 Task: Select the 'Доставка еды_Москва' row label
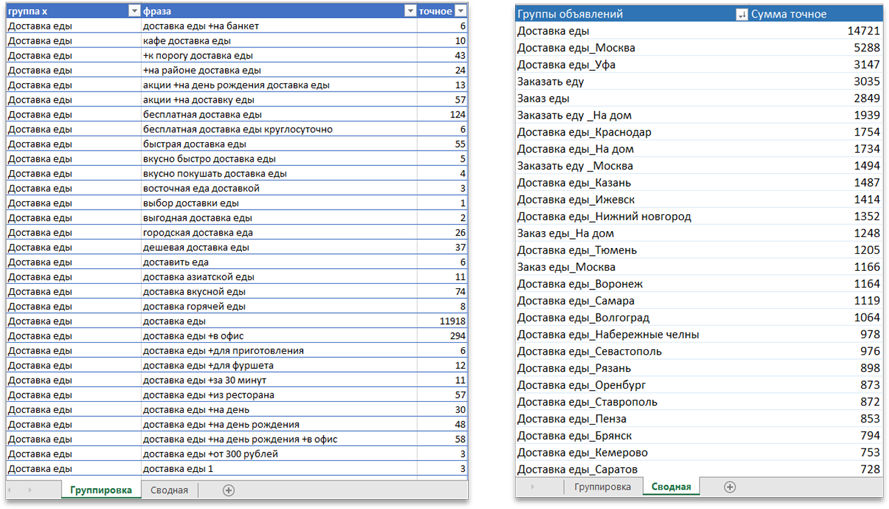tap(576, 48)
